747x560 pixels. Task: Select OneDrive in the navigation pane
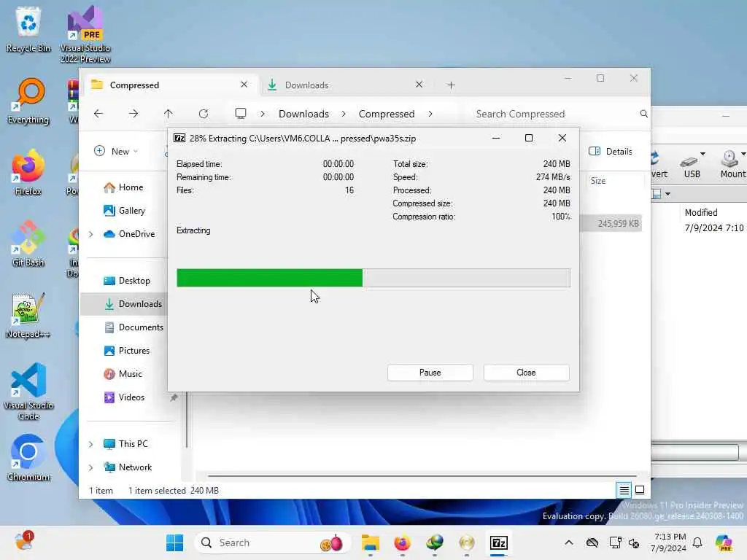(x=130, y=234)
